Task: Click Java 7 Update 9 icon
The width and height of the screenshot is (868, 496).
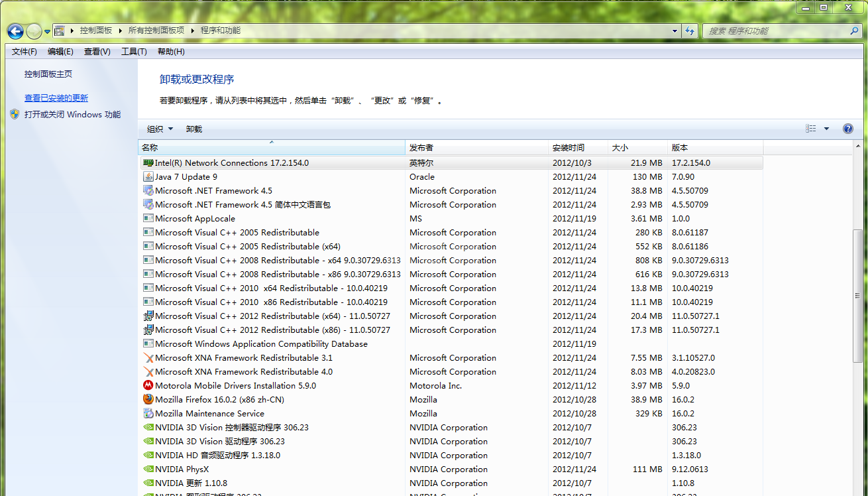Action: (x=148, y=176)
